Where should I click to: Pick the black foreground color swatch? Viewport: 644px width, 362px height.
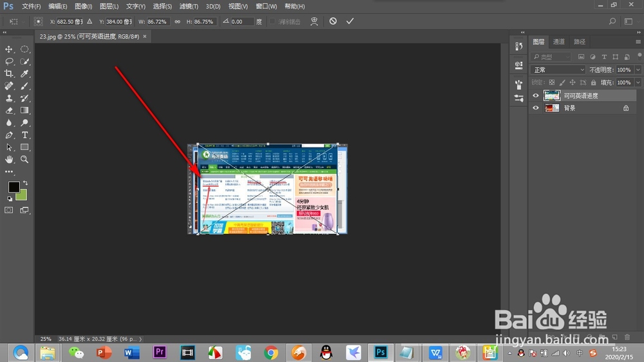[x=13, y=187]
